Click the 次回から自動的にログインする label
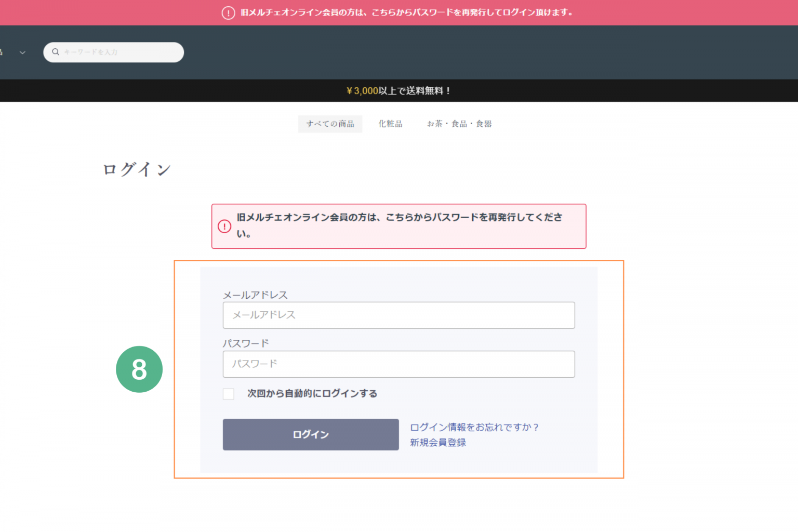Screen dimensions: 798x532 312,394
